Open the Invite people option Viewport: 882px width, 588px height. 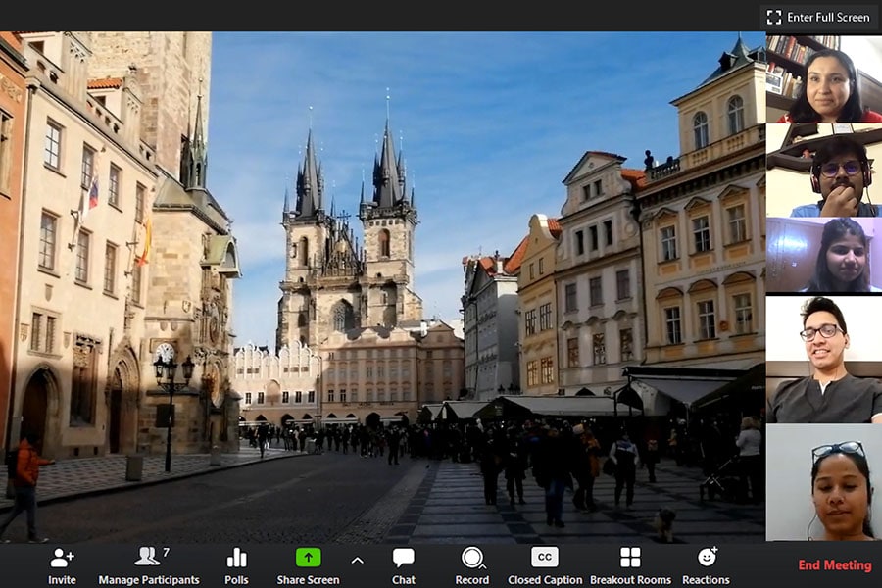point(62,564)
